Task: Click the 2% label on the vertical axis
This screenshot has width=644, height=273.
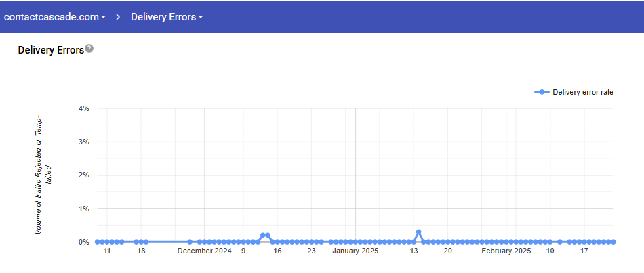Action: 84,175
